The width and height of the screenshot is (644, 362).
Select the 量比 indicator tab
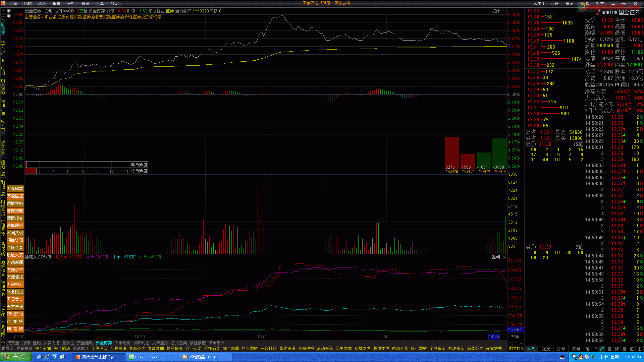click(x=37, y=343)
